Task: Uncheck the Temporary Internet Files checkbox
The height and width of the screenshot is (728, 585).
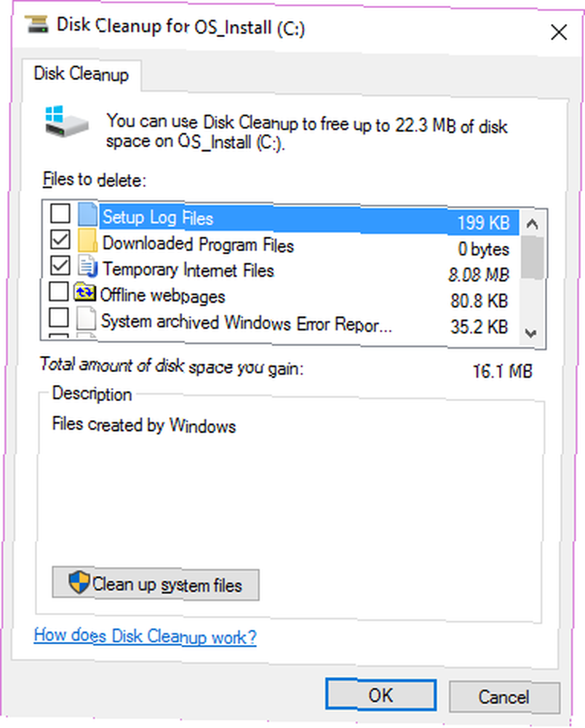Action: (60, 266)
